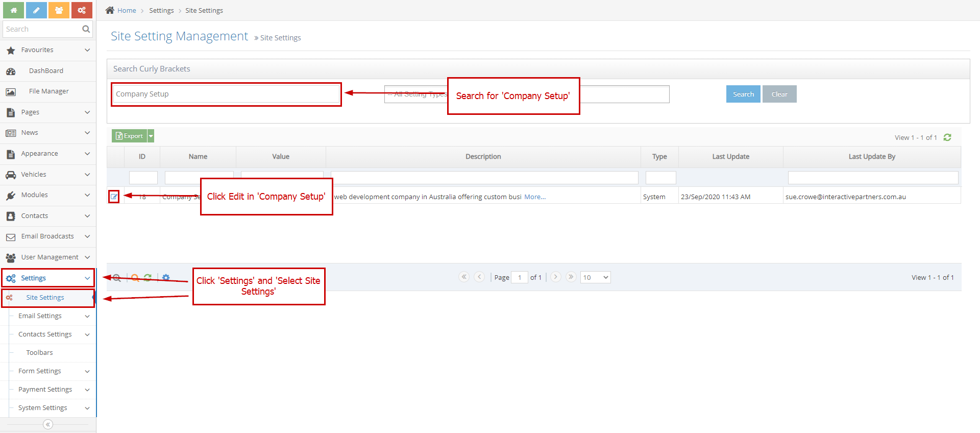This screenshot has width=980, height=433.
Task: Open the Export dropdown arrow
Action: click(151, 136)
